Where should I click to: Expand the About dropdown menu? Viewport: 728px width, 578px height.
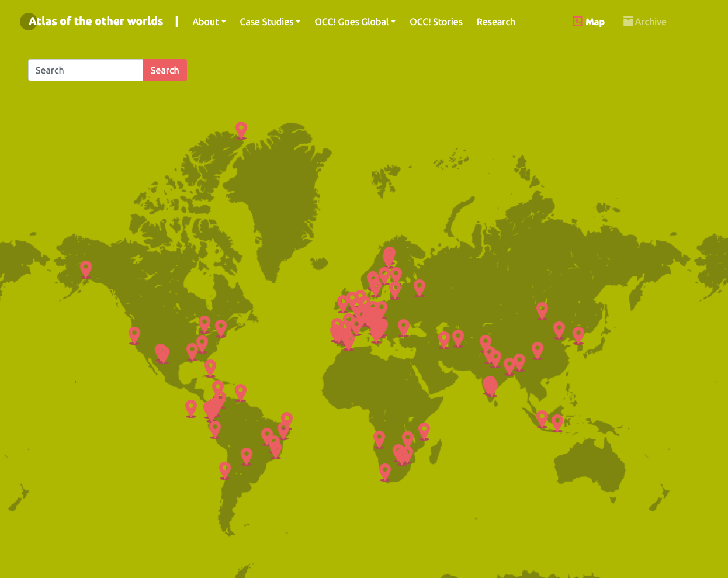[209, 22]
